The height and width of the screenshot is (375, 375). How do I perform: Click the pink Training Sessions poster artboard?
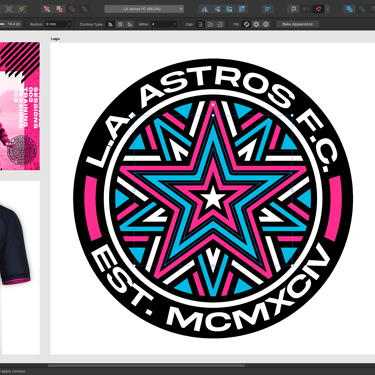coord(20,106)
